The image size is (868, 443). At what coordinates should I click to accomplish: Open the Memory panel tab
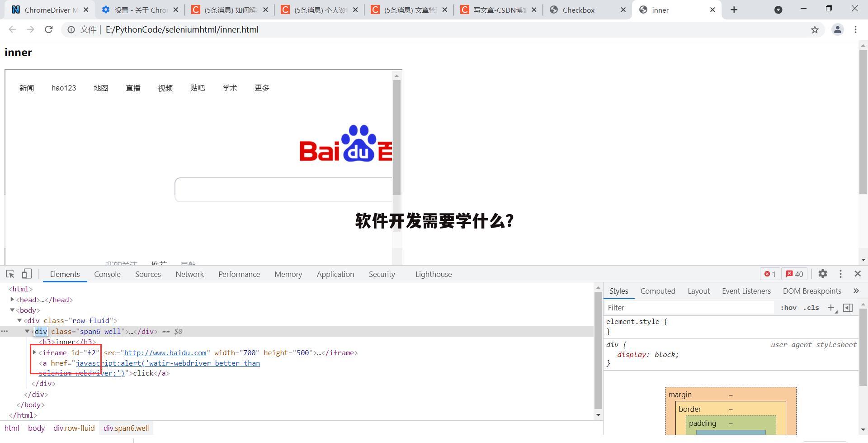(288, 274)
